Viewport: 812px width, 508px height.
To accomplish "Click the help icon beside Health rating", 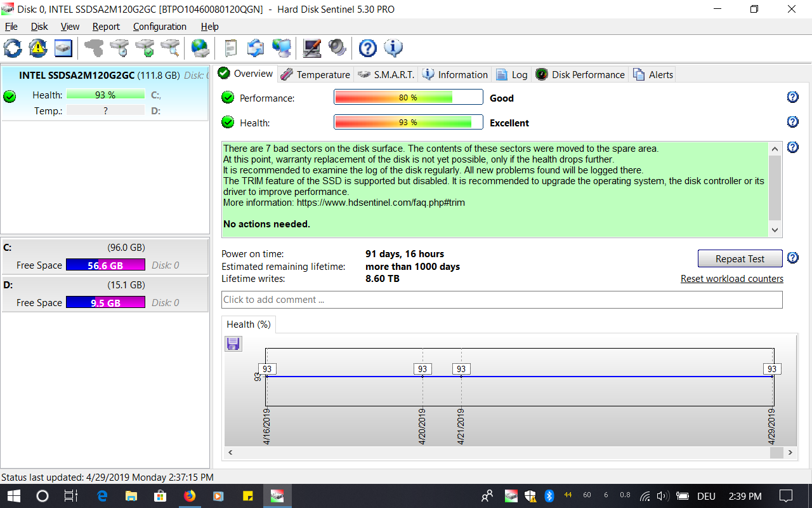I will [x=792, y=122].
